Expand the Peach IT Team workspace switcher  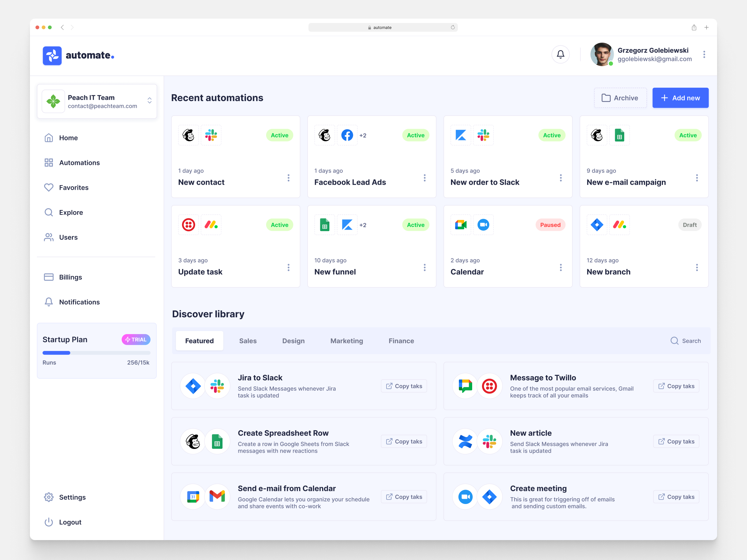149,100
